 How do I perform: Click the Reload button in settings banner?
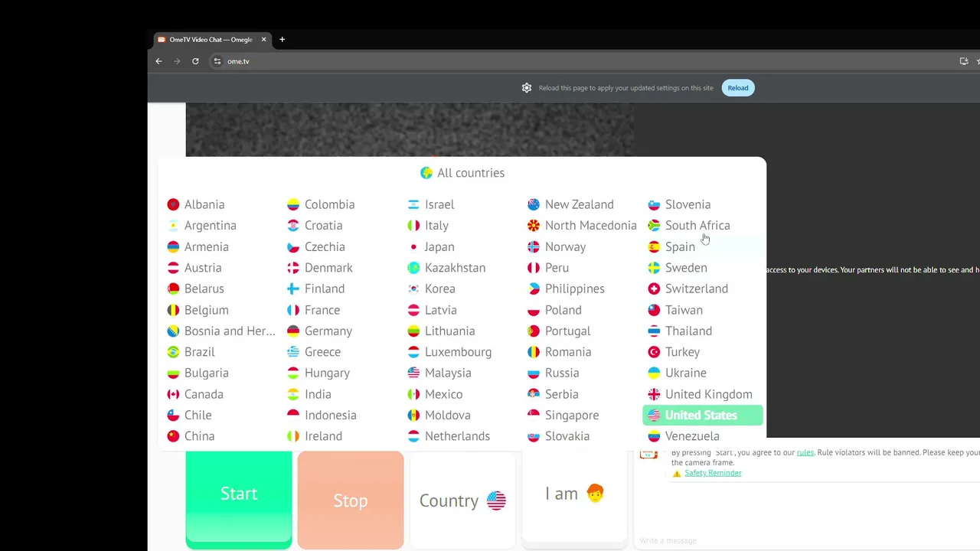click(x=738, y=88)
